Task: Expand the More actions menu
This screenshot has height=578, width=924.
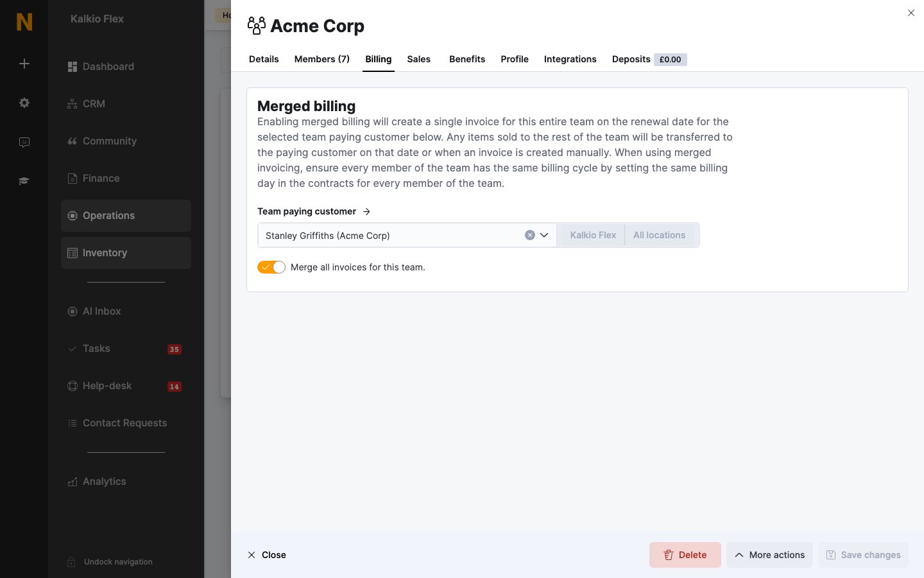Action: coord(769,555)
